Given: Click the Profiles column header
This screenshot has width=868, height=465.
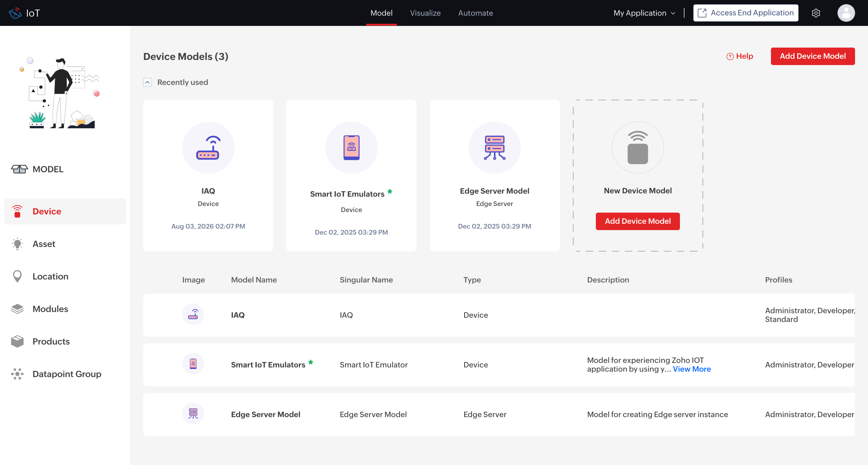Looking at the screenshot, I should click(778, 280).
